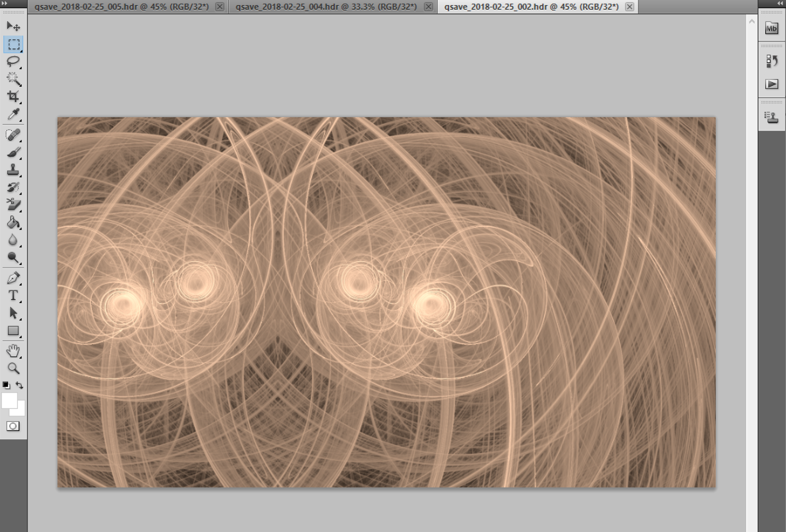Viewport: 786px width, 532px height.
Task: Select the Spot Healing Brush tool
Action: click(x=13, y=135)
